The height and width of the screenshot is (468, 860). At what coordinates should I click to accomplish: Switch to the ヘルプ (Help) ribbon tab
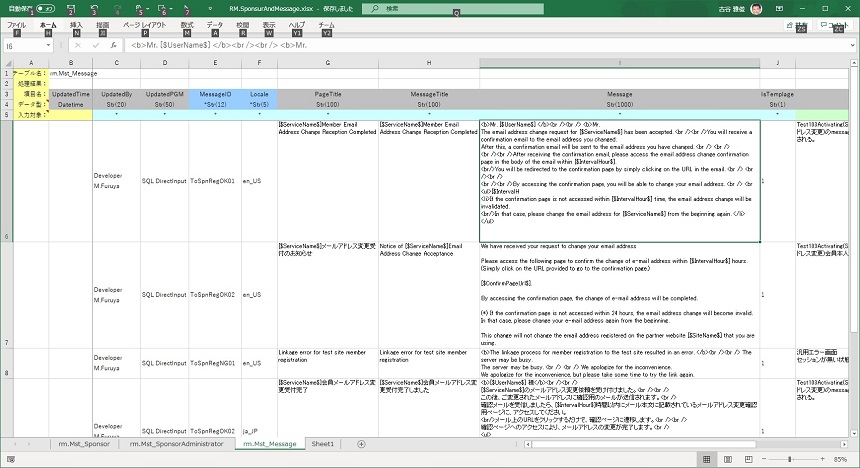(x=297, y=25)
